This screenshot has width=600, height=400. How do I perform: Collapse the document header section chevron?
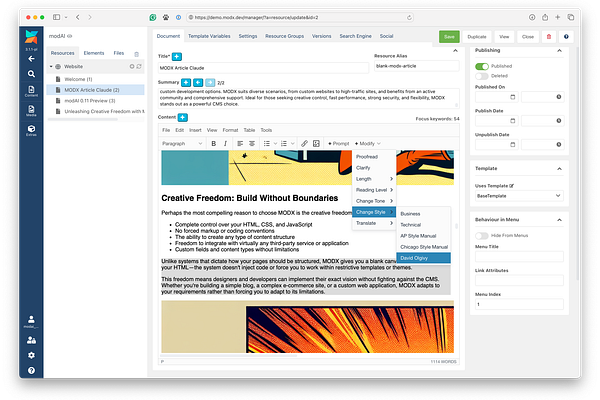coord(455,51)
